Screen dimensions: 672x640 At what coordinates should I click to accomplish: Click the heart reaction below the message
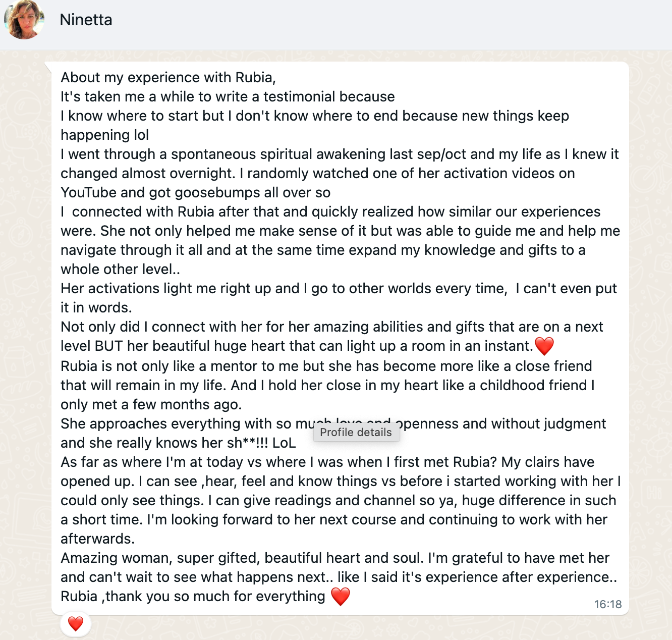click(x=76, y=624)
